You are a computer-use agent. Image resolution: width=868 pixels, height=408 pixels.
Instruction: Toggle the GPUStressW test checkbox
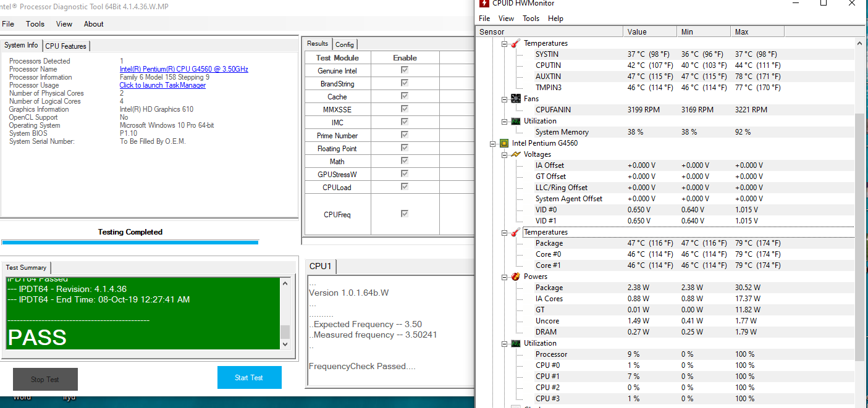405,174
